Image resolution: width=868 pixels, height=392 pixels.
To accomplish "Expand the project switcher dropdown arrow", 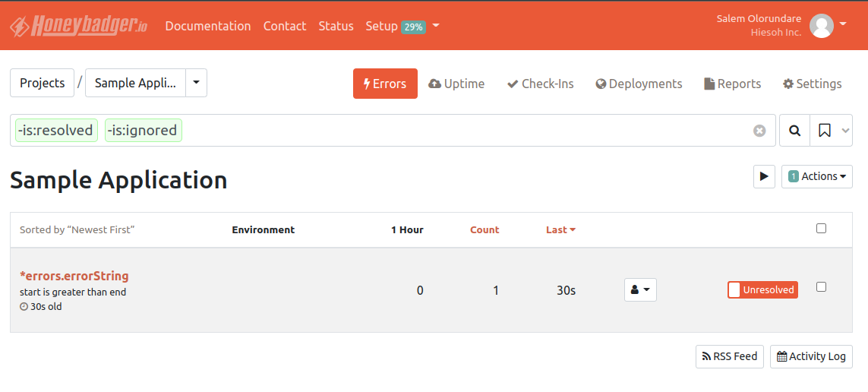I will [x=196, y=83].
